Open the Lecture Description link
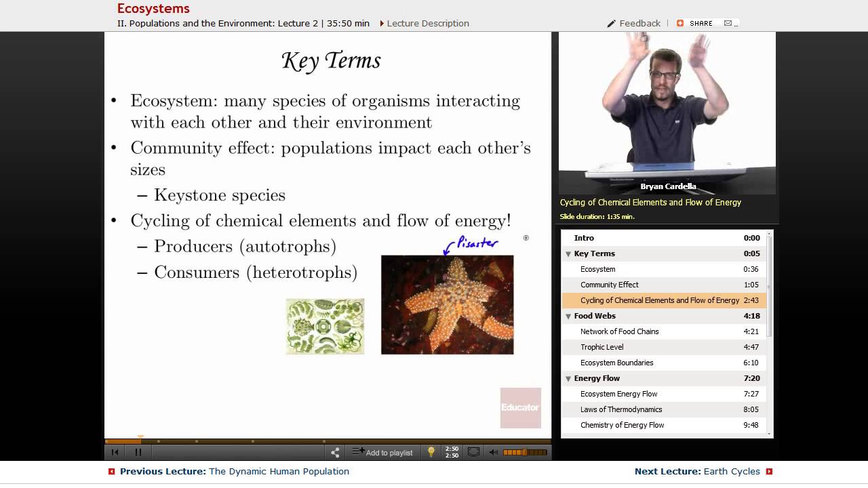 pyautogui.click(x=428, y=23)
